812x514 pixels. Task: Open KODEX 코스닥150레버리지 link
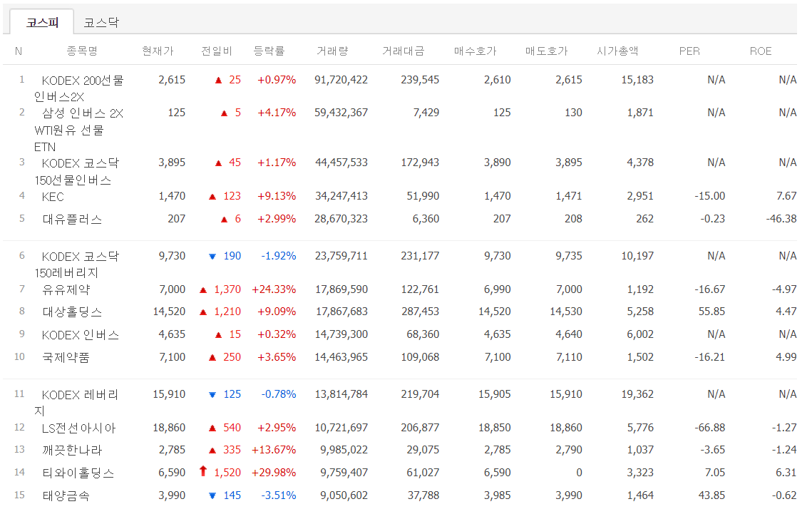(x=77, y=264)
